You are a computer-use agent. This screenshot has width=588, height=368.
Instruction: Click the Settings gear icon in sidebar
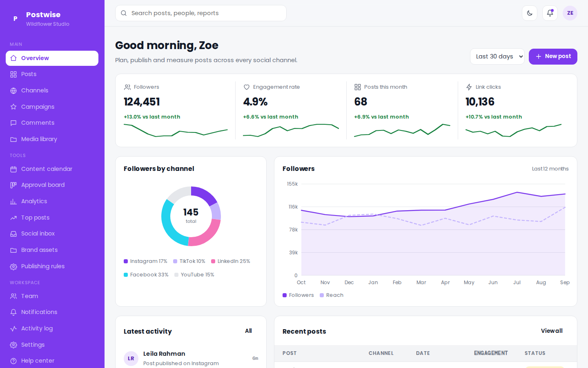tap(13, 345)
